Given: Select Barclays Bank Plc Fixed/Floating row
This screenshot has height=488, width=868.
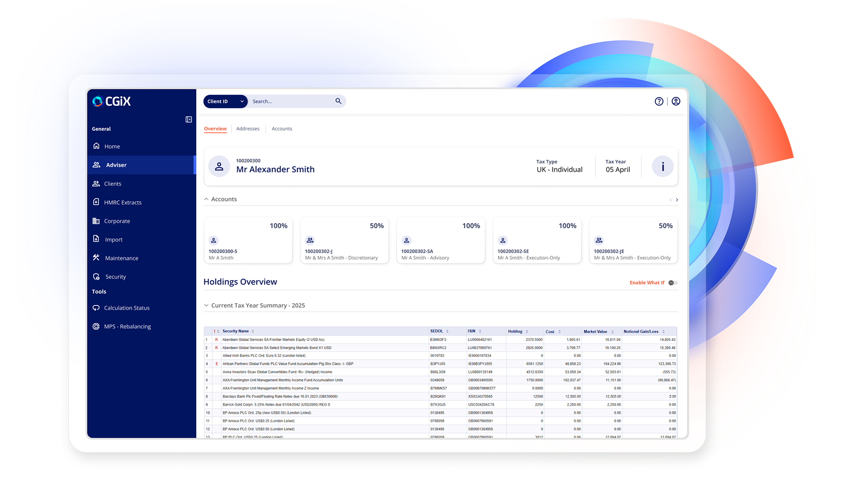Looking at the screenshot, I should click(x=440, y=396).
